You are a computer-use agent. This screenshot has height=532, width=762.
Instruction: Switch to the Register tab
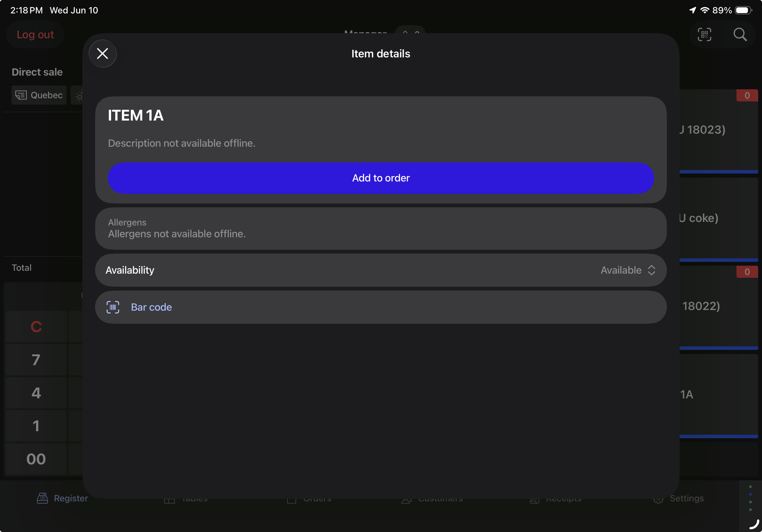pos(63,498)
